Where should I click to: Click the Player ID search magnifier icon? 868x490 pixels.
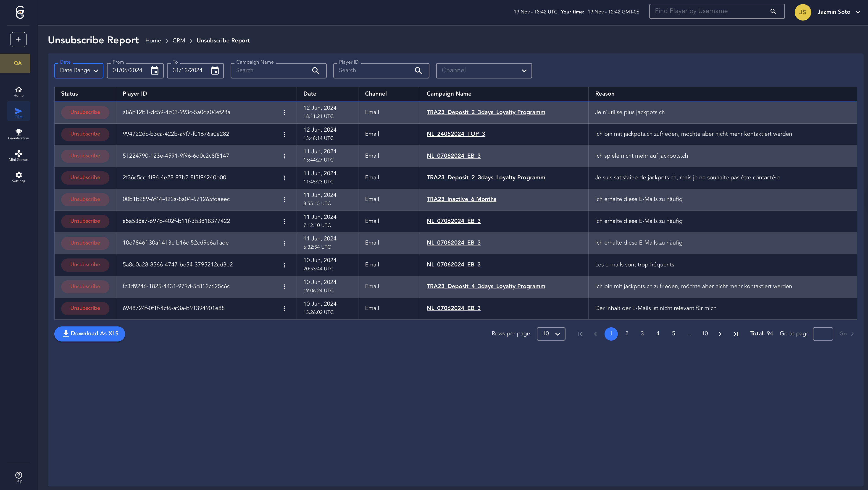[418, 71]
